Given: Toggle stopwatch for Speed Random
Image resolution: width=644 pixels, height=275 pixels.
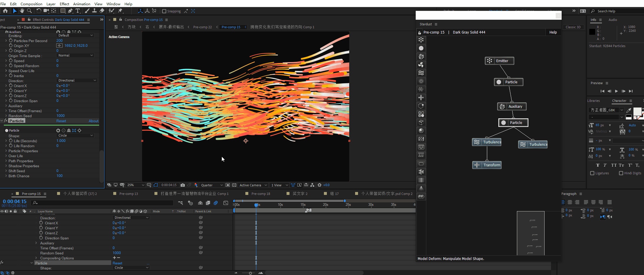Looking at the screenshot, I should click(11, 66).
